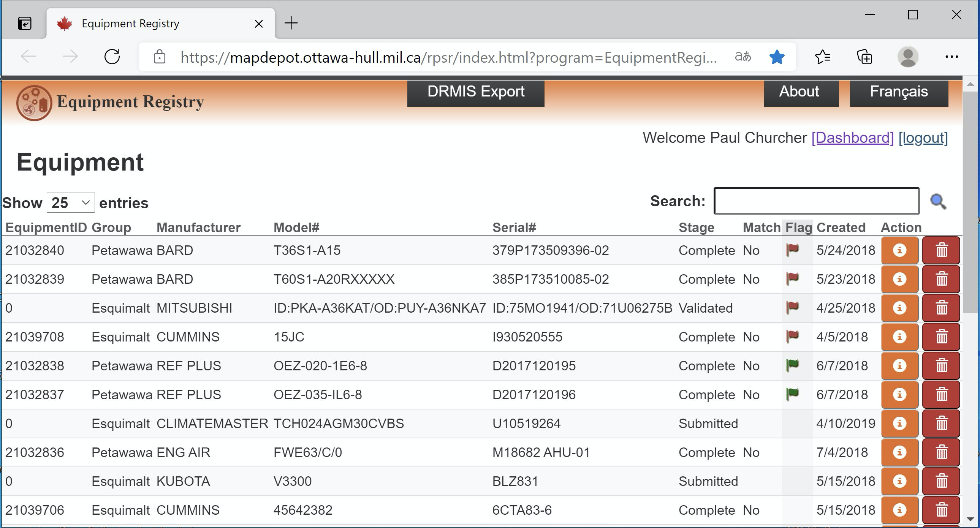Open the About page

click(801, 92)
